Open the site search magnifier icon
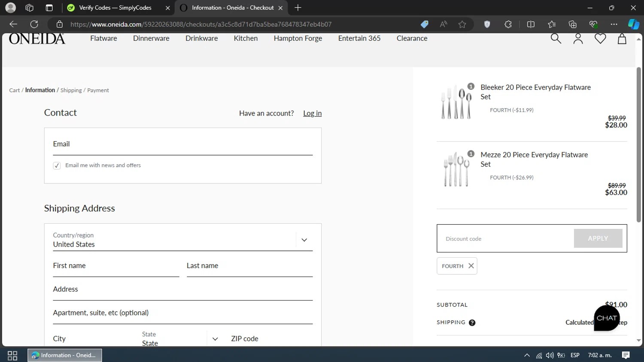The height and width of the screenshot is (362, 644). point(556,39)
